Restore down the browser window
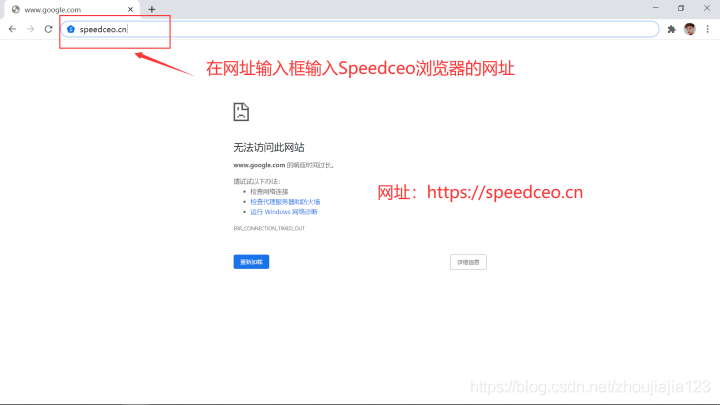Image resolution: width=720 pixels, height=405 pixels. point(681,8)
